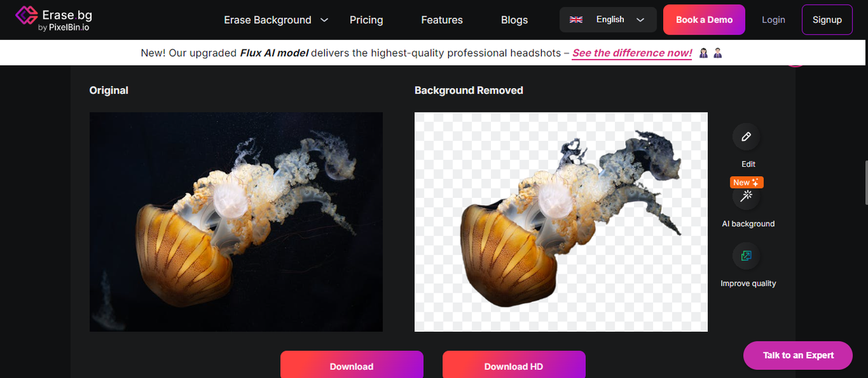
Task: Go to the Features menu item
Action: pyautogui.click(x=441, y=20)
